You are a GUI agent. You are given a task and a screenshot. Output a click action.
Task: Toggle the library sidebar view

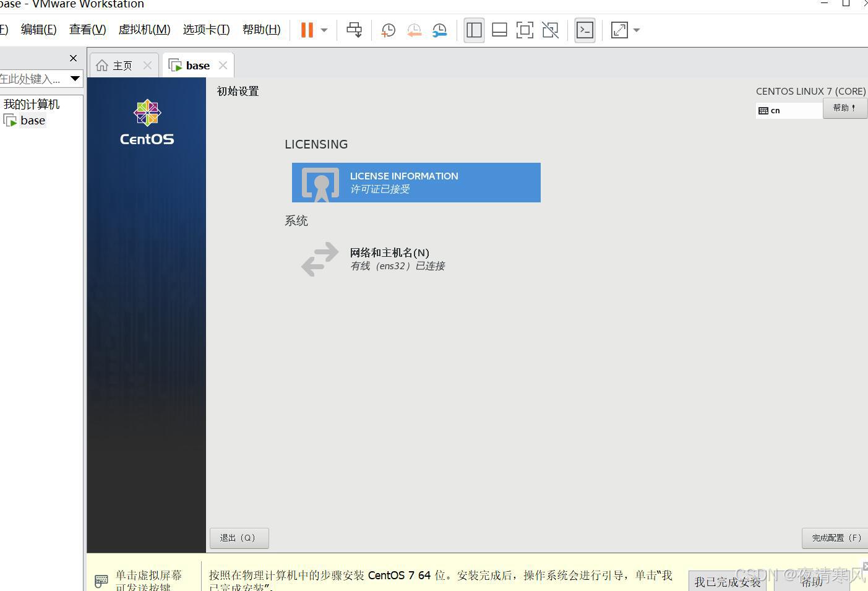(x=474, y=30)
